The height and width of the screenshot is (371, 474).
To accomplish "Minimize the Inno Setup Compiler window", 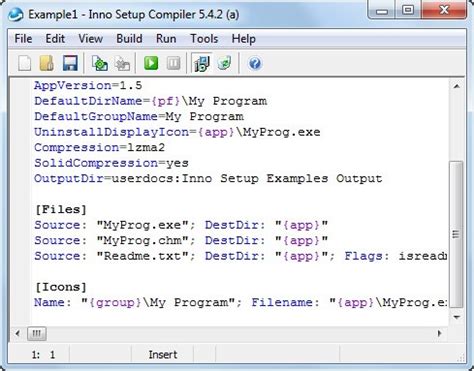I will (382, 10).
